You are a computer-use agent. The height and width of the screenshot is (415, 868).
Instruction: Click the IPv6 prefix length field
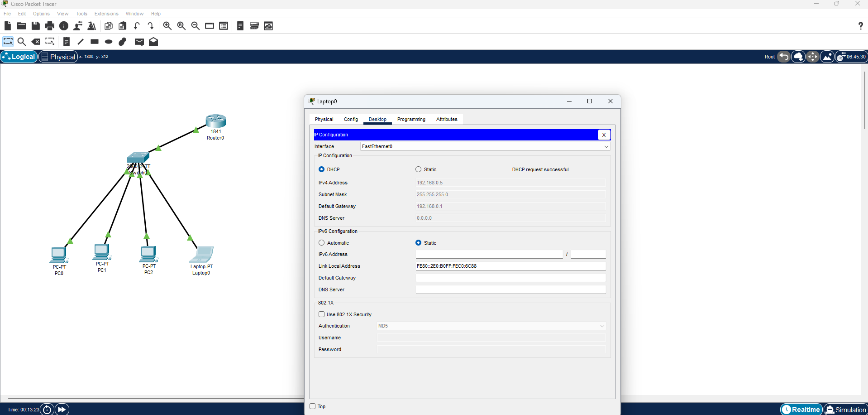[588, 254]
